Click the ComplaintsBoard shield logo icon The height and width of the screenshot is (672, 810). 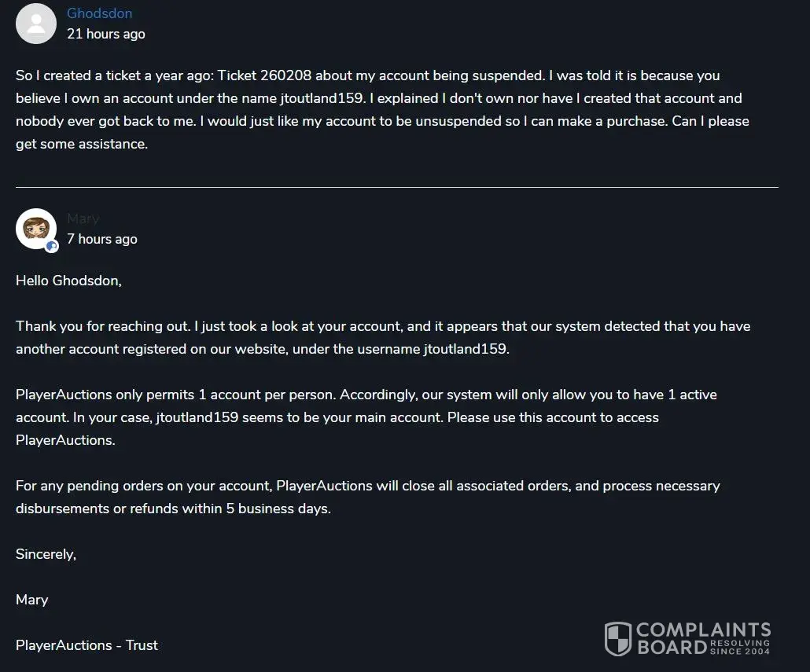point(617,638)
